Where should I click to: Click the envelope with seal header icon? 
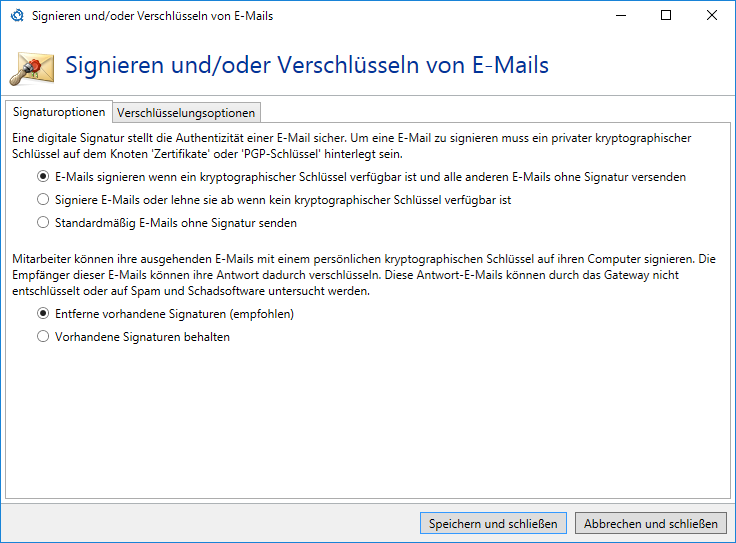point(31,68)
